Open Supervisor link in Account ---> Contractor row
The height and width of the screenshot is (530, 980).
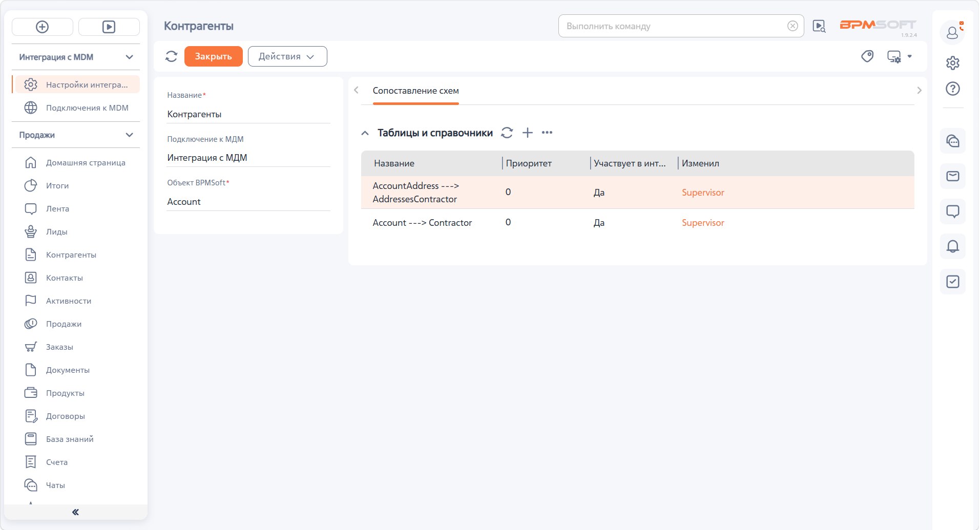703,223
